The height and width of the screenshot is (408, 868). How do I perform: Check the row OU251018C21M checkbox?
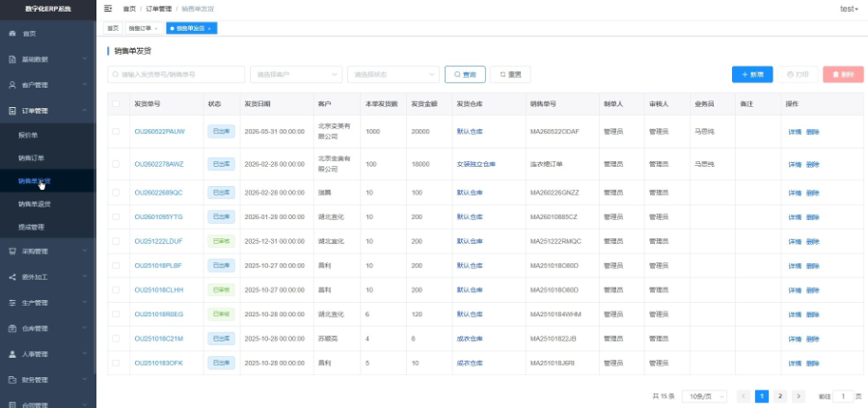pyautogui.click(x=115, y=339)
